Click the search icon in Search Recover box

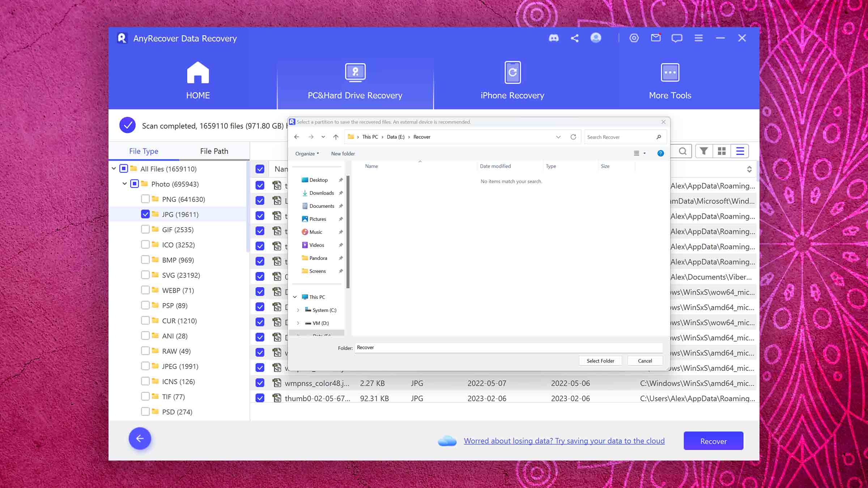point(659,137)
